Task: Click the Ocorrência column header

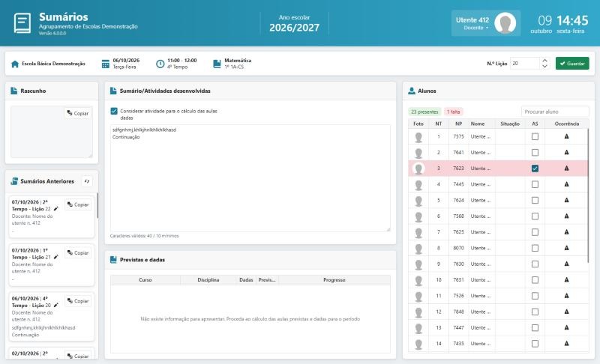Action: pyautogui.click(x=567, y=124)
